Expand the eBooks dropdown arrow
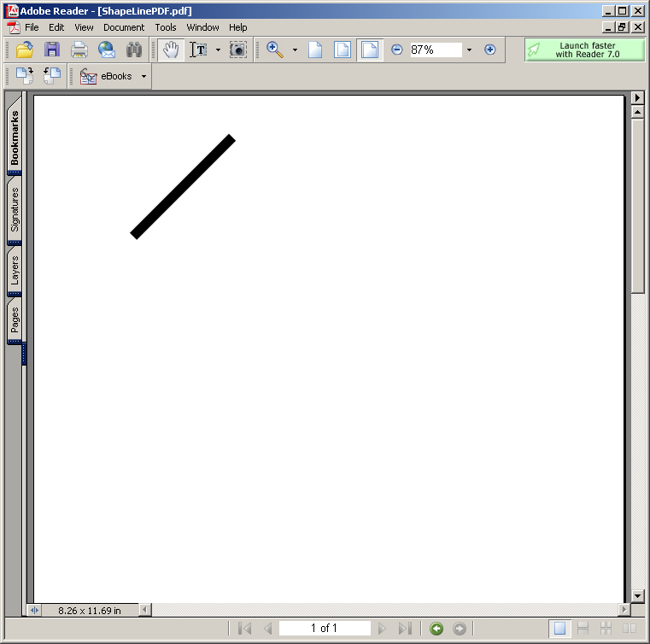The image size is (650, 644). pyautogui.click(x=143, y=76)
